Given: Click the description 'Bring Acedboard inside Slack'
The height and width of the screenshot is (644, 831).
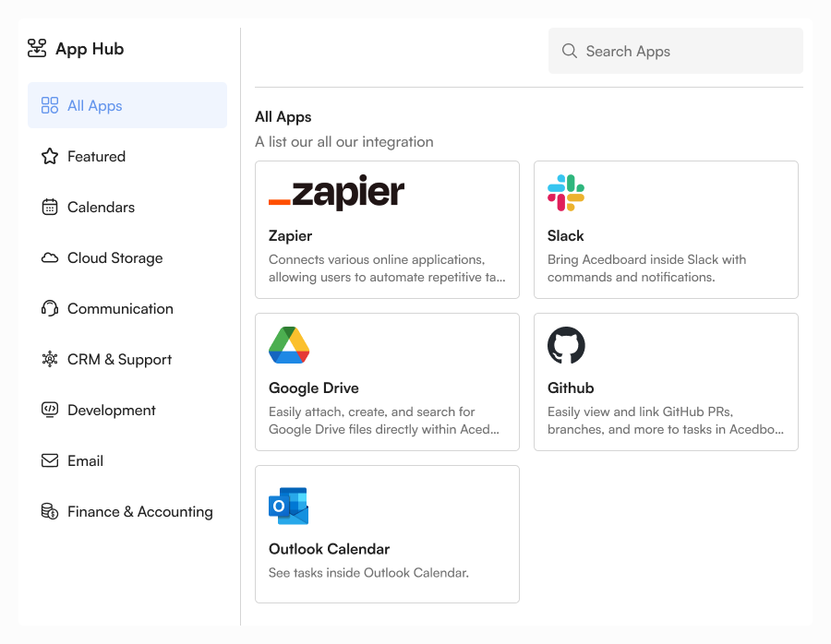Looking at the screenshot, I should tap(646, 268).
